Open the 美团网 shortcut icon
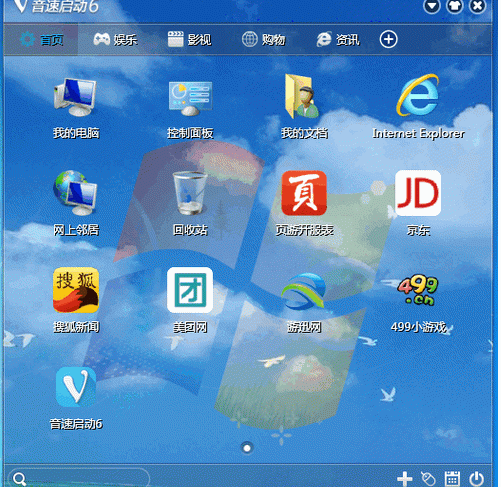501x487 pixels. (190, 290)
